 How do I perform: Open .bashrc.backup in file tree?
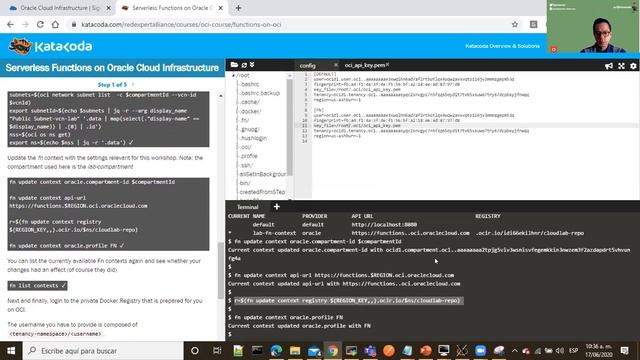260,93
